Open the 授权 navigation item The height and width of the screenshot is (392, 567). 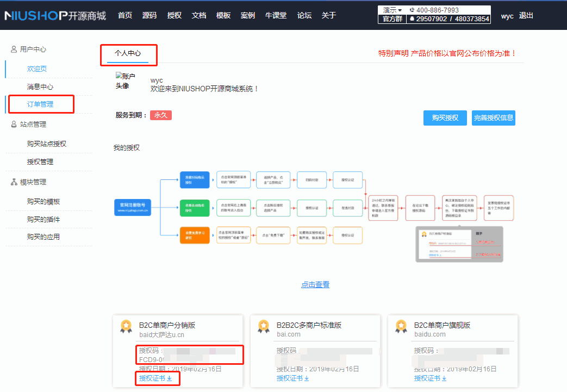[174, 15]
